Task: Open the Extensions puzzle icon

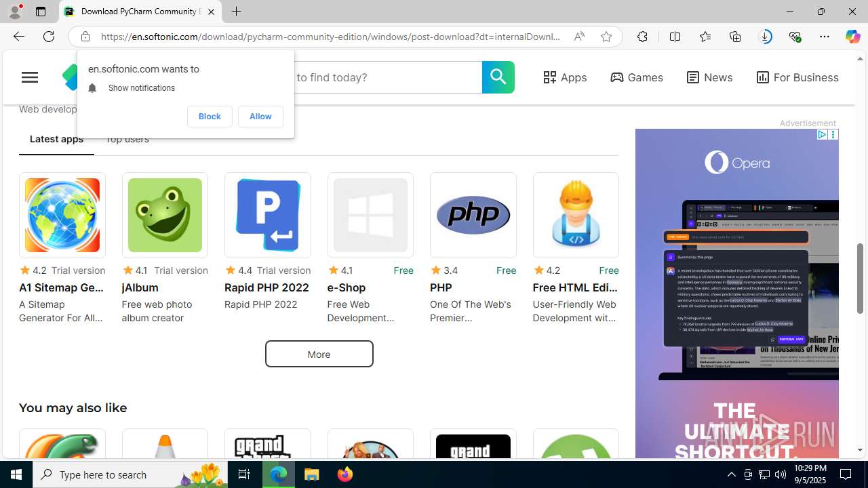Action: (x=642, y=37)
